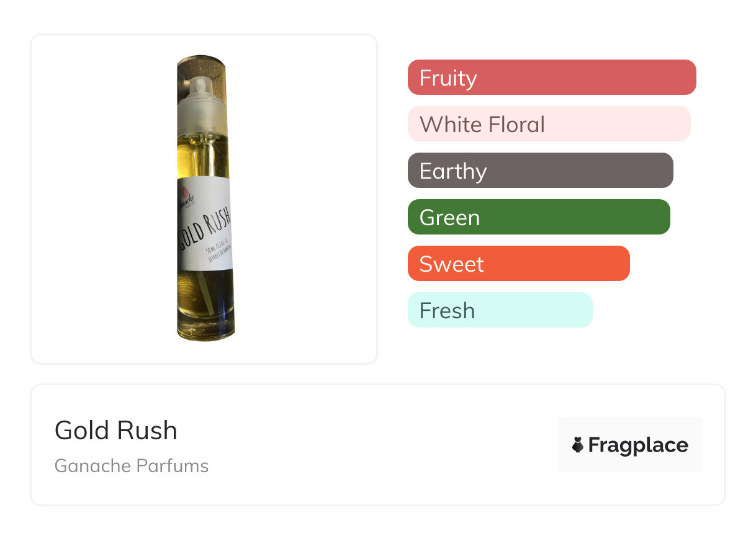Open the Gold Rush bottle photo

click(x=205, y=199)
